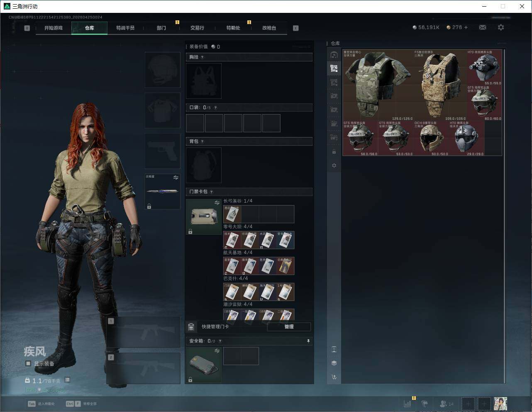Click the help icon beside 安全箱
The image size is (532, 412).
pyautogui.click(x=220, y=341)
